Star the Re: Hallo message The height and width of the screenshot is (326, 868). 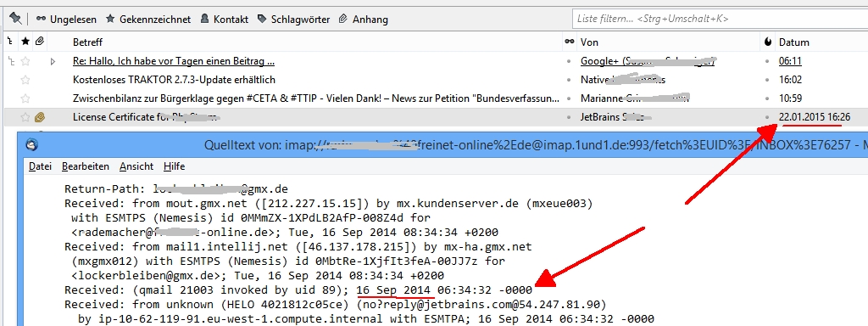click(x=25, y=61)
